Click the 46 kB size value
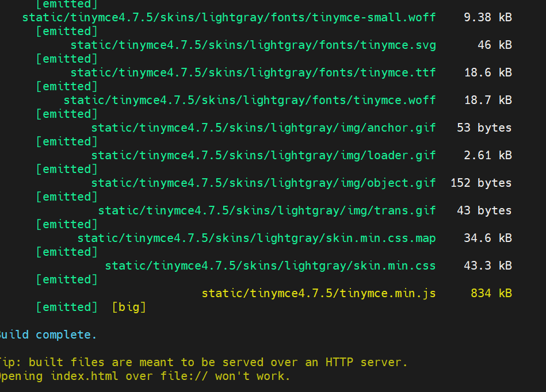546x392 pixels. tap(495, 45)
